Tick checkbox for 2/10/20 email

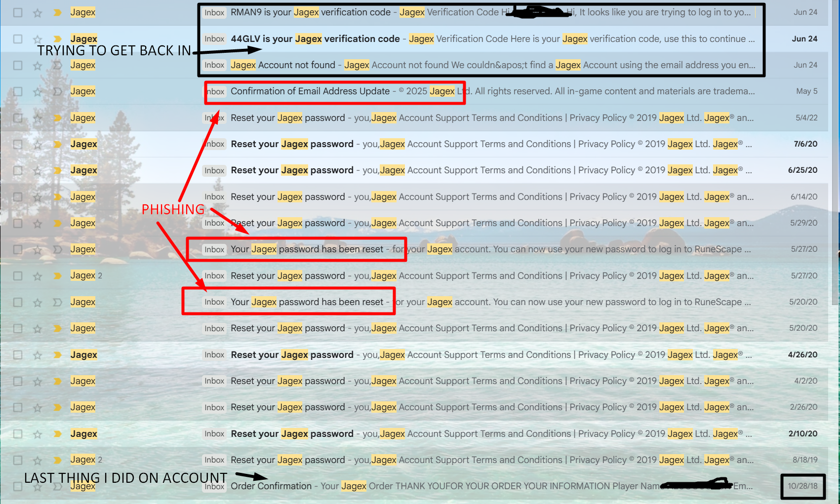pos(18,434)
